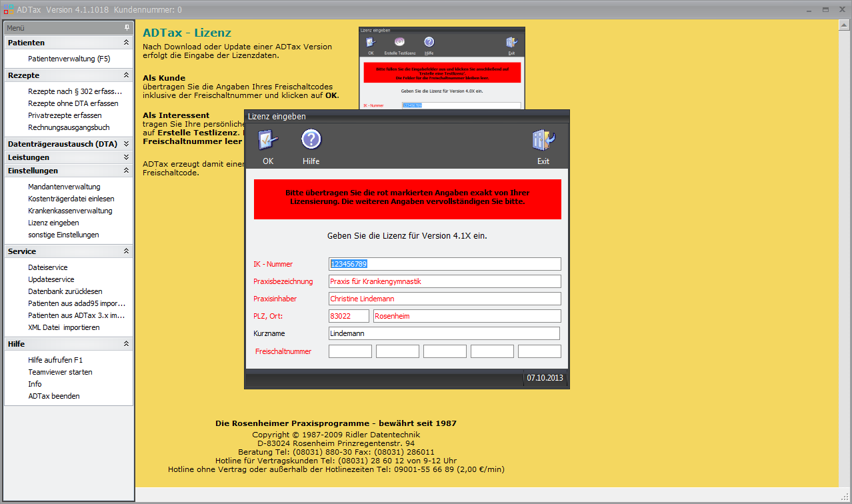
Task: Click the ADTax application icon in title bar
Action: click(8, 10)
